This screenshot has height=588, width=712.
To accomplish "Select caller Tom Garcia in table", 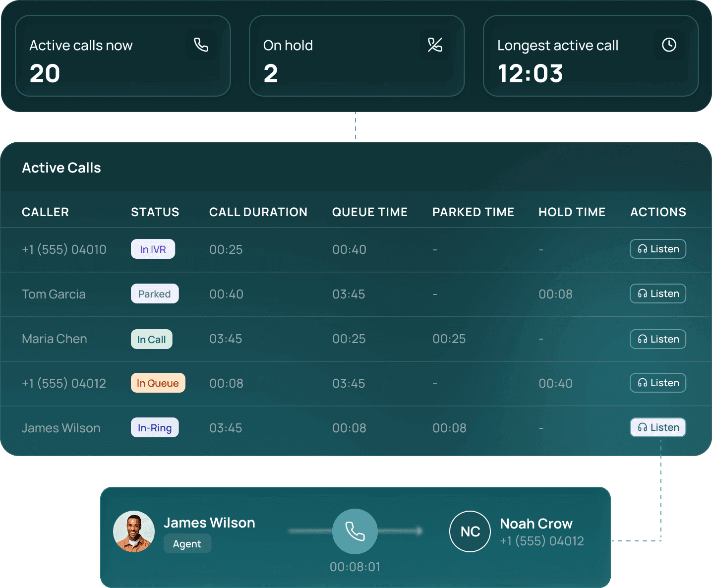I will (54, 294).
